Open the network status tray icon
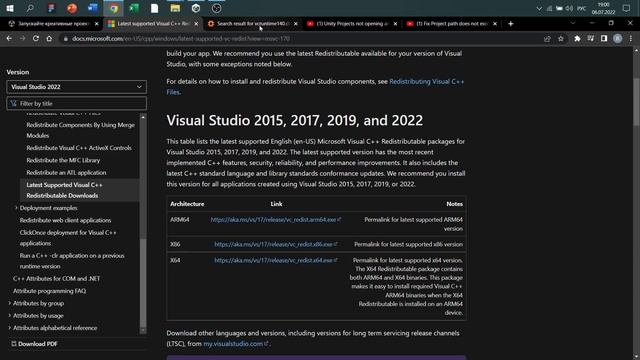Screen dimensions: 640x360 coord(549,8)
